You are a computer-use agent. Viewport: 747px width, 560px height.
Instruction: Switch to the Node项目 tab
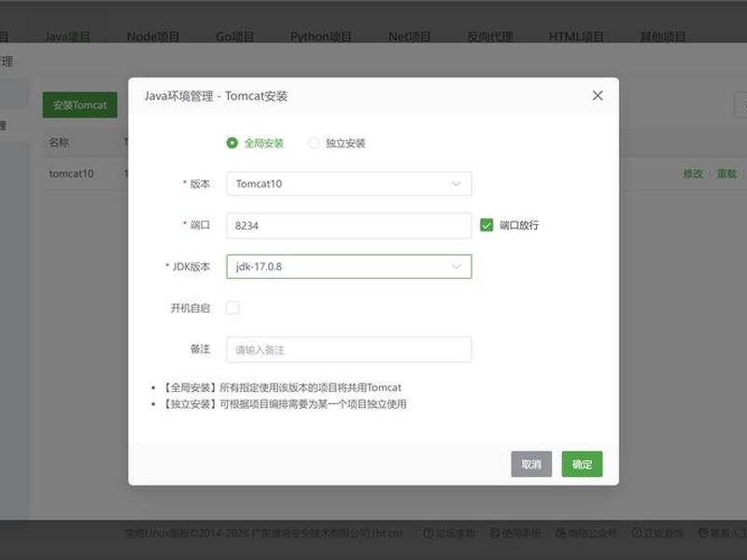coord(153,36)
